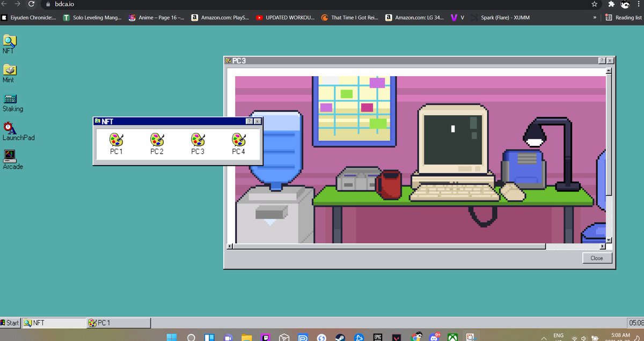Open Amazon.com: PlayS... bookmark
The image size is (644, 341).
pos(220,17)
